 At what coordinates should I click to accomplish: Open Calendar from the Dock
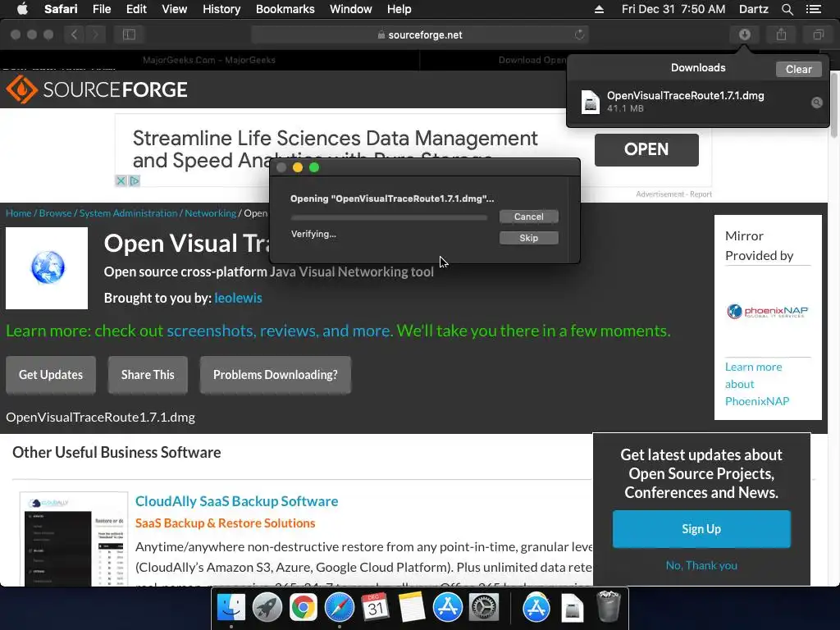[x=375, y=608]
